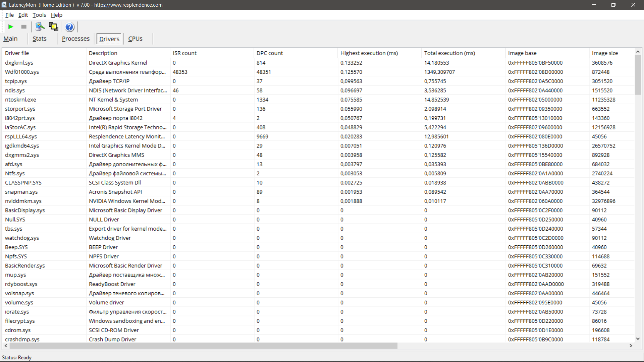Open the File menu
The width and height of the screenshot is (644, 362).
coord(9,15)
